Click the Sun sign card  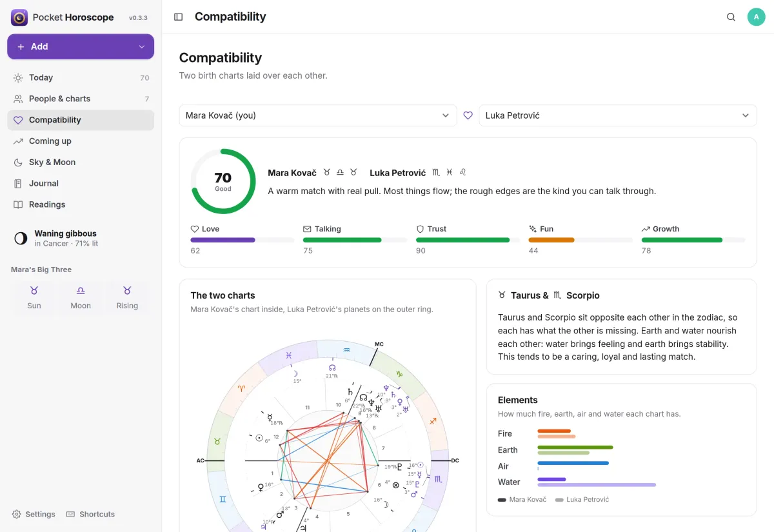pyautogui.click(x=34, y=298)
